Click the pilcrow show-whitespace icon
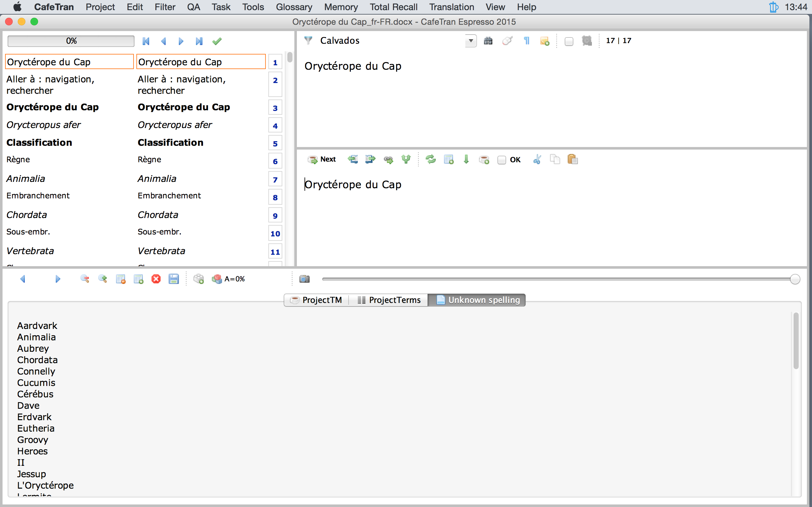Viewport: 812px width, 507px height. coord(527,41)
